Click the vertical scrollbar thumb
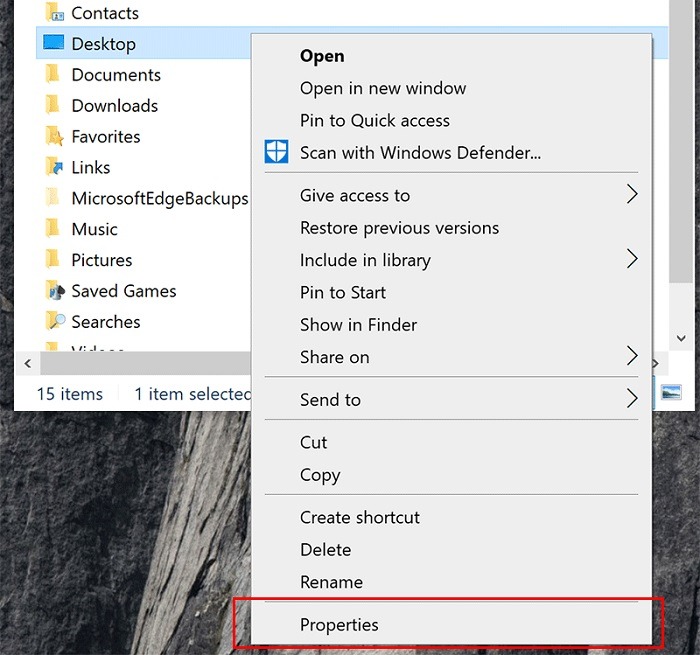Viewport: 700px width, 655px height. coord(681,141)
